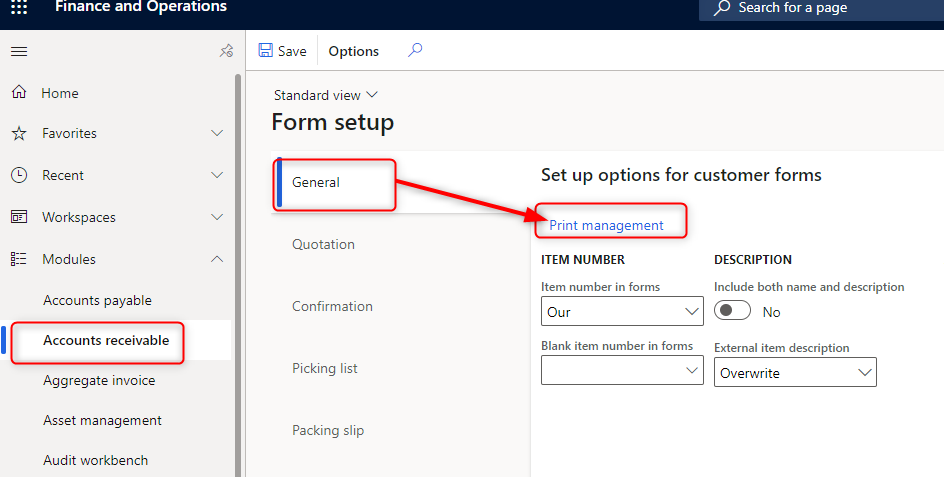Open the Print management link
Screen dimensions: 944x477
[x=606, y=225]
